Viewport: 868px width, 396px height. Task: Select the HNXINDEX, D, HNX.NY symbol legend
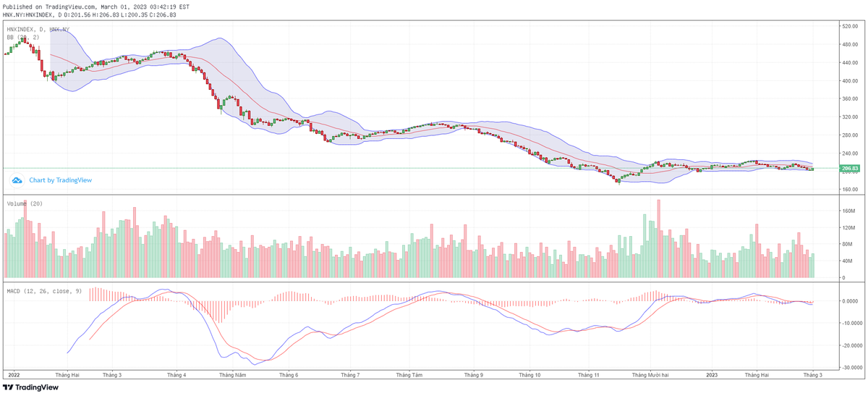(38, 29)
